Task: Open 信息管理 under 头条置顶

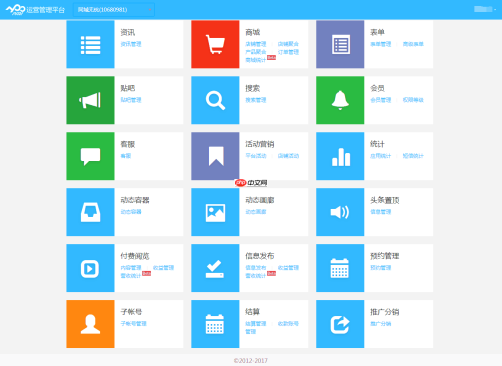Action: point(381,212)
